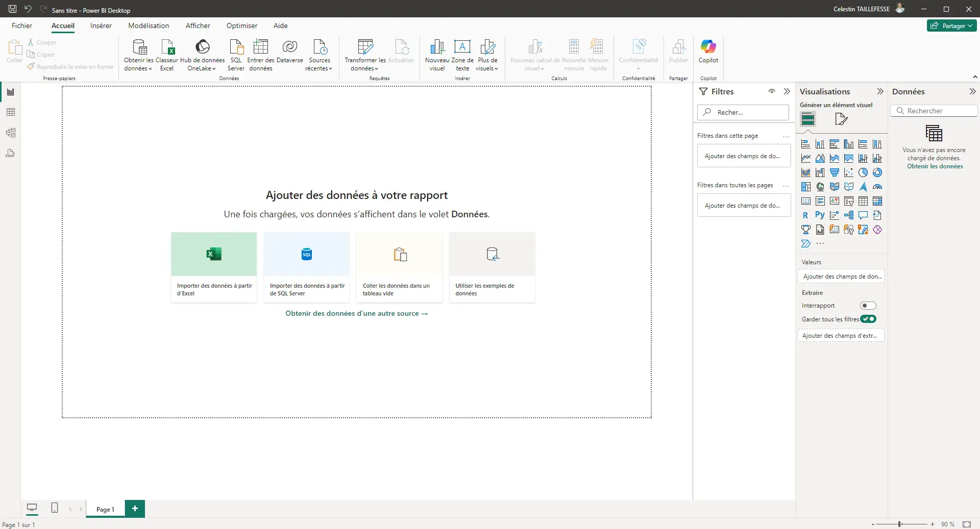This screenshot has width=980, height=529.
Task: Open the Copilot pane from ribbon
Action: (x=708, y=52)
